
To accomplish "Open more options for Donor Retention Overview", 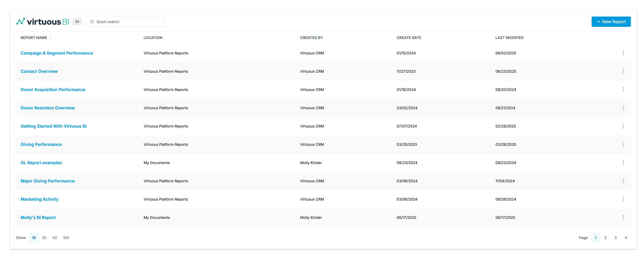I will (623, 108).
